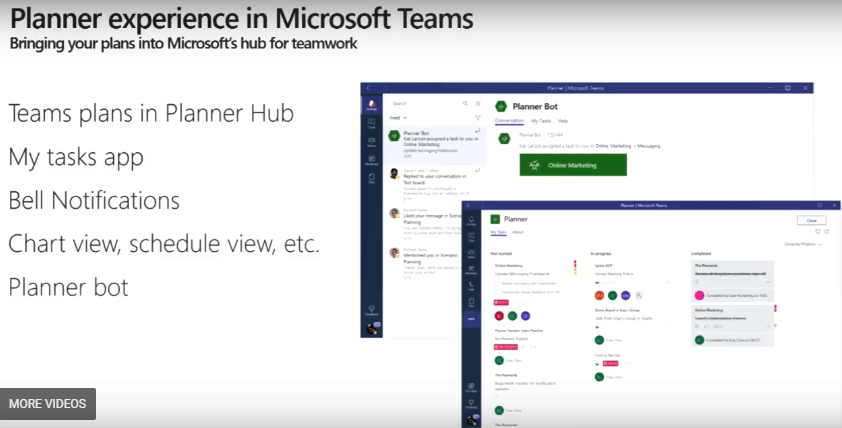This screenshot has height=428, width=842.
Task: Open Meetings in back window's sidebar
Action: (x=372, y=160)
